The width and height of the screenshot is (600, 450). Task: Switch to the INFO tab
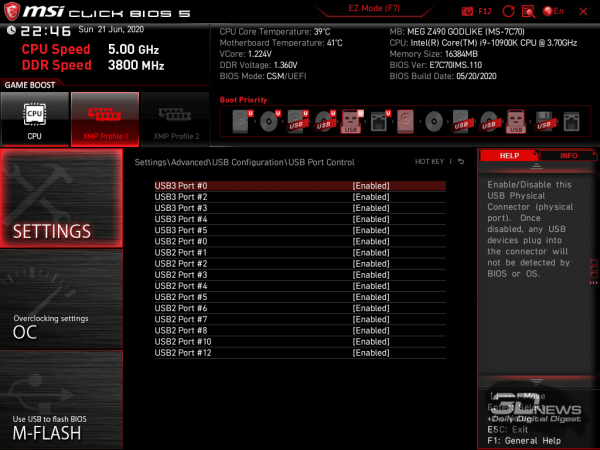tap(568, 156)
